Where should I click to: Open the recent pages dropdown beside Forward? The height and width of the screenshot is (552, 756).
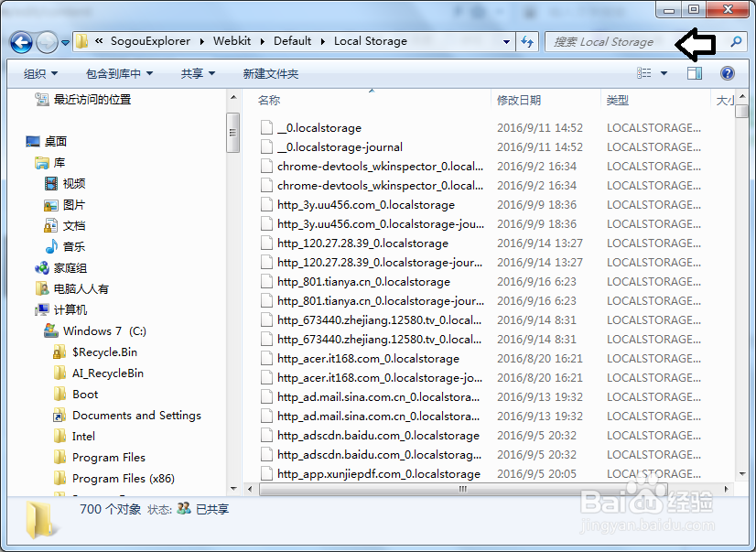click(66, 43)
